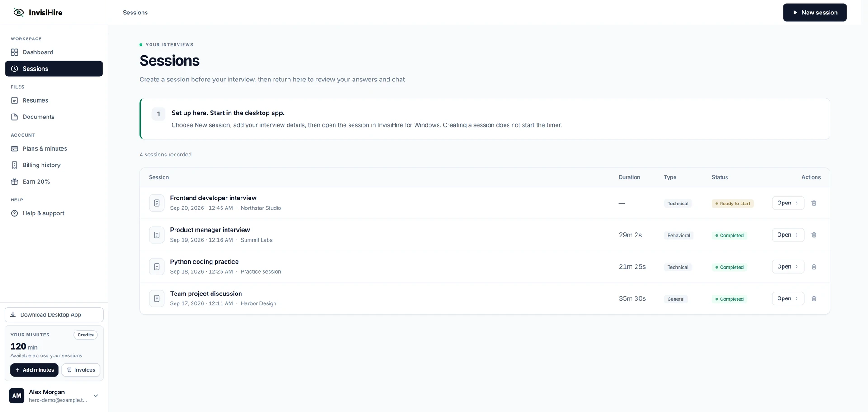Open Documents in the sidebar
868x412 pixels.
click(x=54, y=117)
